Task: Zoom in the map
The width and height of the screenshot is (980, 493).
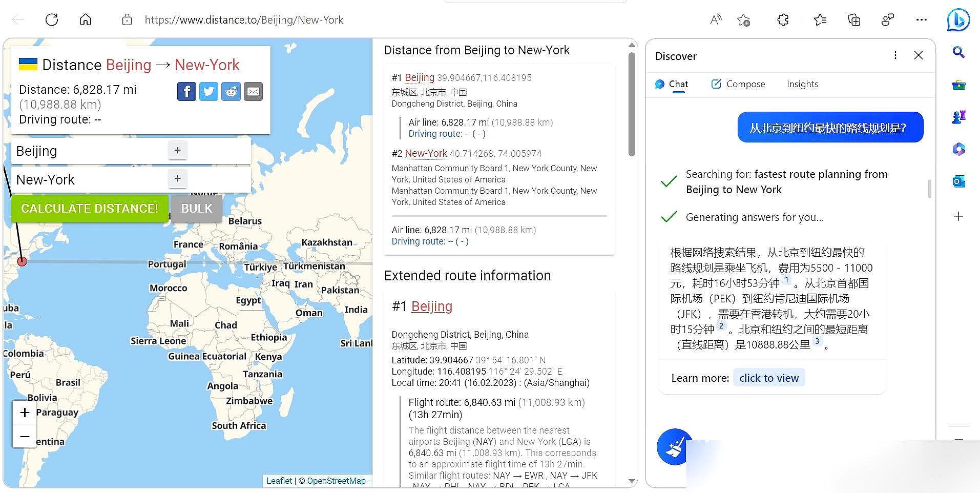Action: click(25, 413)
